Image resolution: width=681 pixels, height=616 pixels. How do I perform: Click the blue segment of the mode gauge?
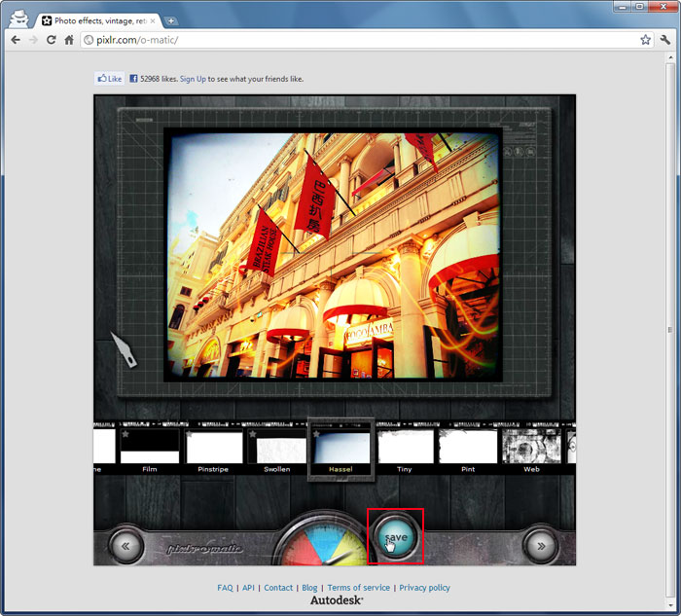324,538
